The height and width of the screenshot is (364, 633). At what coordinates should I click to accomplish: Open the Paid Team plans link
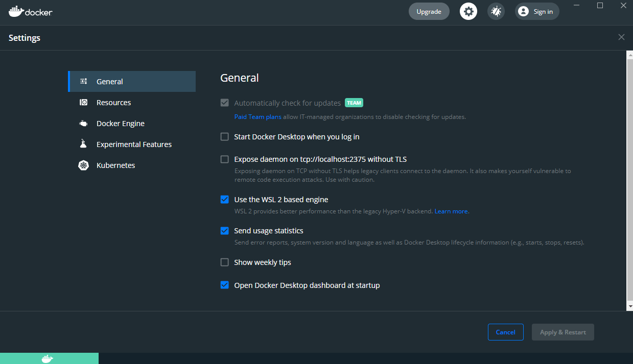pyautogui.click(x=257, y=116)
